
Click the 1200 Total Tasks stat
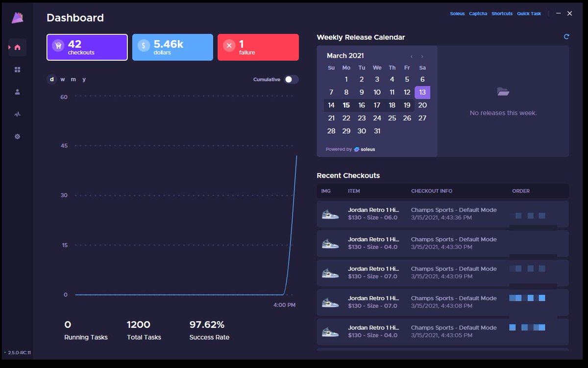pyautogui.click(x=144, y=330)
